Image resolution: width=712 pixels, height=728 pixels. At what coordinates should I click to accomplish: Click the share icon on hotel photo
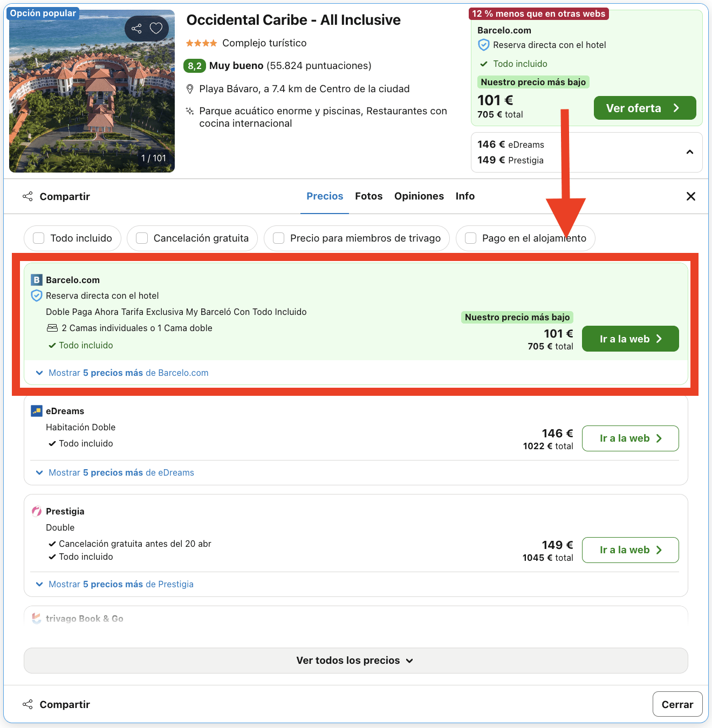point(136,29)
